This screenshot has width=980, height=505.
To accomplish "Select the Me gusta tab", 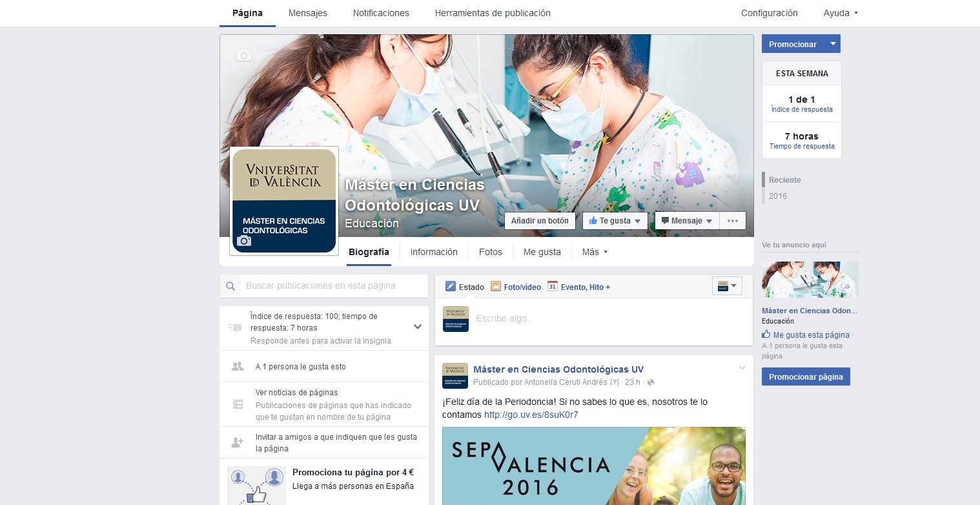I will [542, 252].
